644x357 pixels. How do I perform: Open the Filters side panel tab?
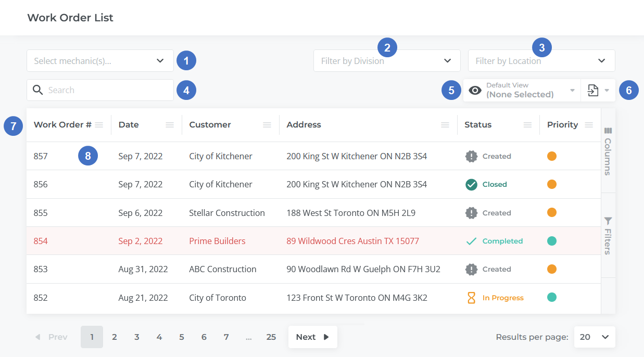[x=608, y=236]
